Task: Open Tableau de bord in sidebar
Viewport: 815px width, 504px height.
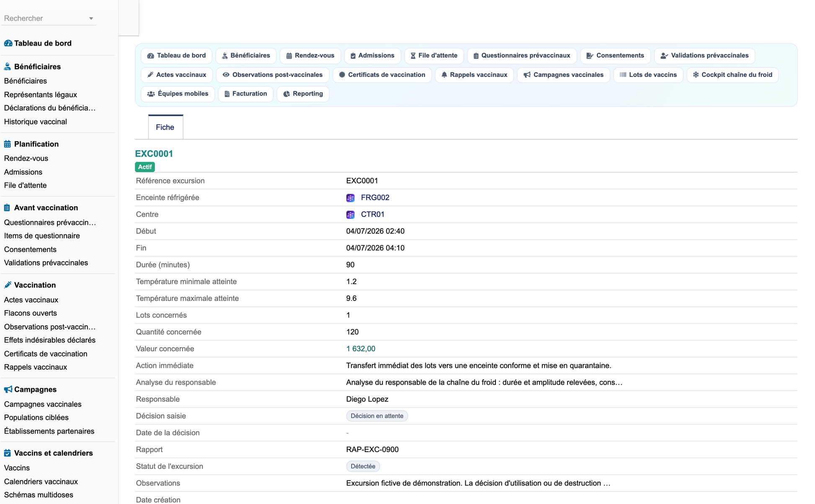Action: pyautogui.click(x=43, y=43)
